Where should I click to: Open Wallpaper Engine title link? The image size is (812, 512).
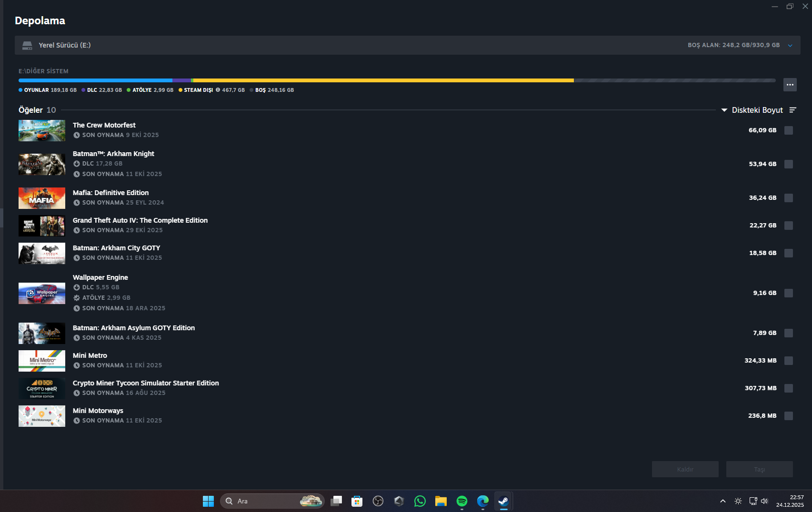[x=100, y=277]
